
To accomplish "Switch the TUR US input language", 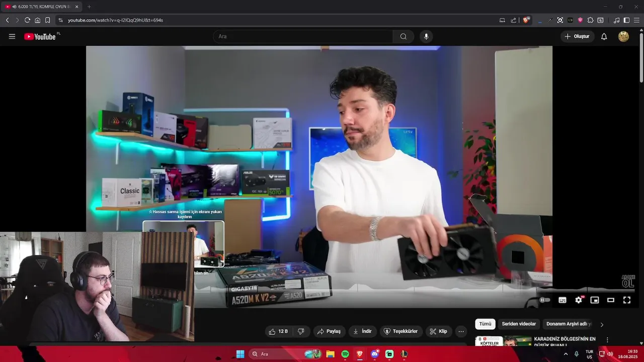I will (x=589, y=354).
